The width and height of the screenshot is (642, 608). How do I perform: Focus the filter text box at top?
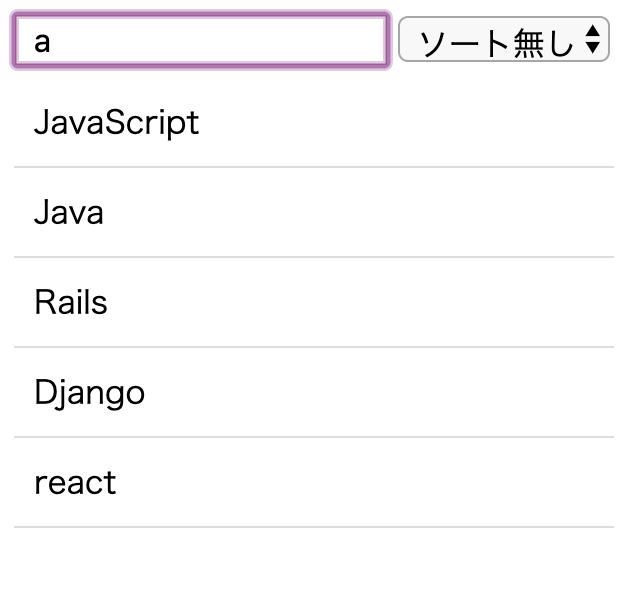[x=200, y=41]
